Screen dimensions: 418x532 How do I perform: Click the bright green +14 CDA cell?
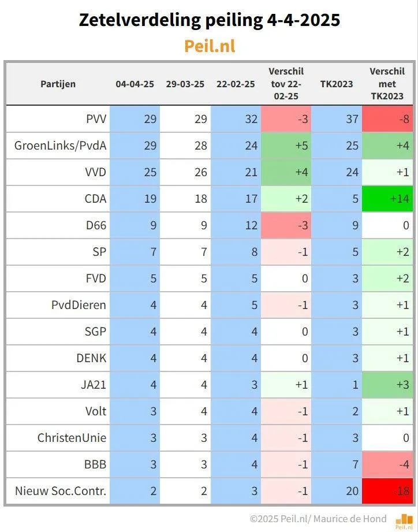coord(387,199)
